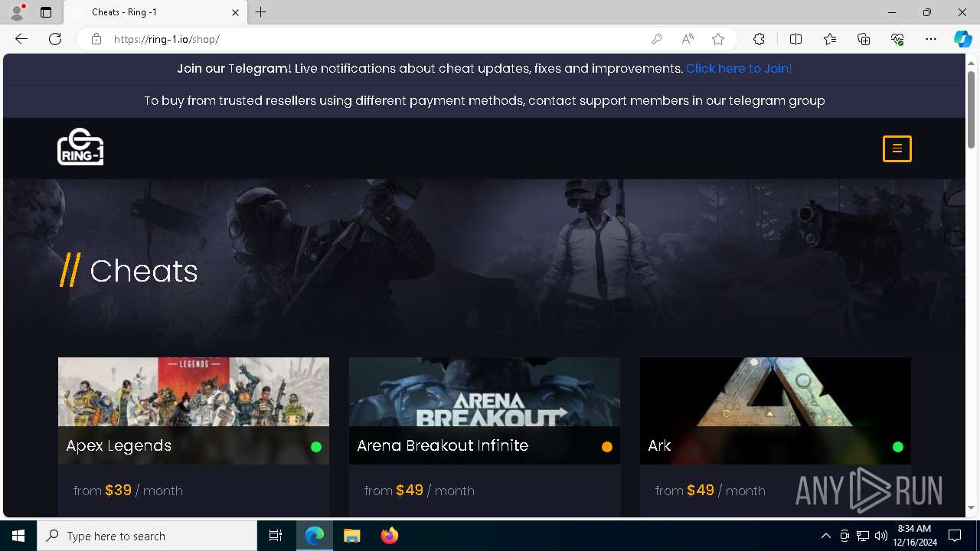Open browser Extensions
This screenshot has width=980, height=551.
point(759,39)
